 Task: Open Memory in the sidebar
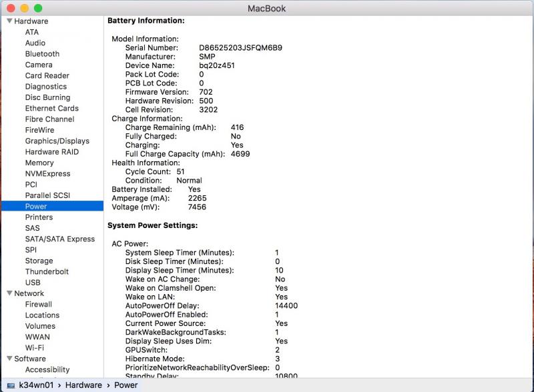pyautogui.click(x=39, y=163)
